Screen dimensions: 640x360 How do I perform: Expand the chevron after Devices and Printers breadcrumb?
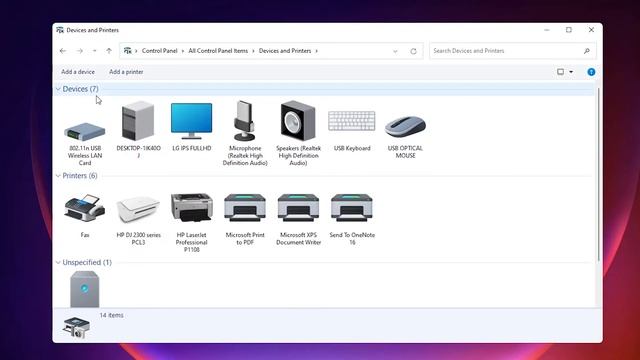pyautogui.click(x=316, y=51)
